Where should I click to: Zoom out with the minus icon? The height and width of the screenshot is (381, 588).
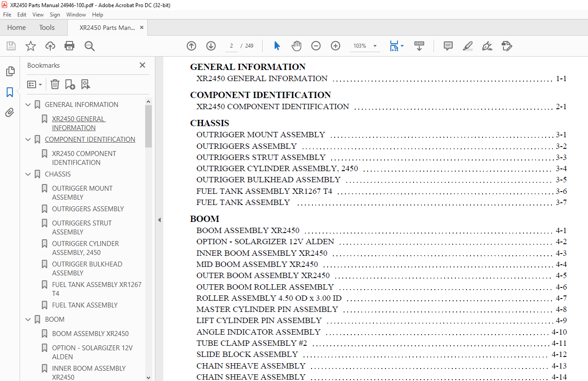316,46
